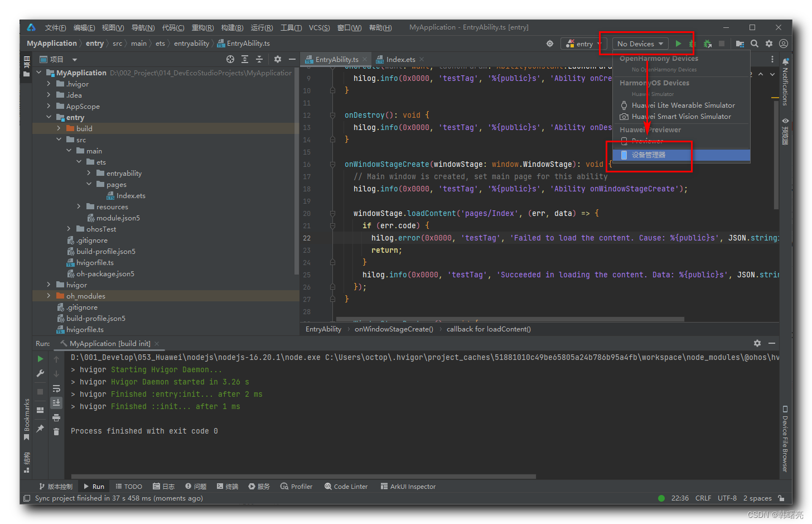Collapse the pages folder
The height and width of the screenshot is (524, 812).
pyautogui.click(x=89, y=184)
